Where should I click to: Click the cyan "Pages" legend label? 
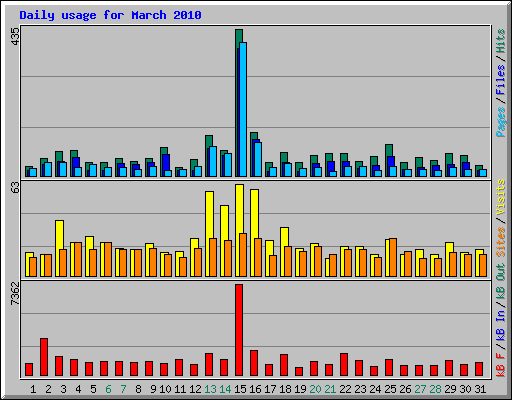point(501,122)
